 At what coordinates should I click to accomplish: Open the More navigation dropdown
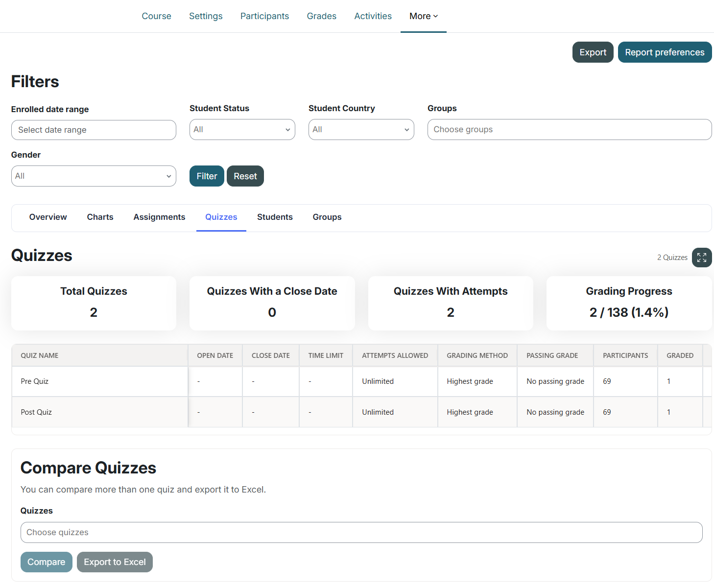(424, 16)
